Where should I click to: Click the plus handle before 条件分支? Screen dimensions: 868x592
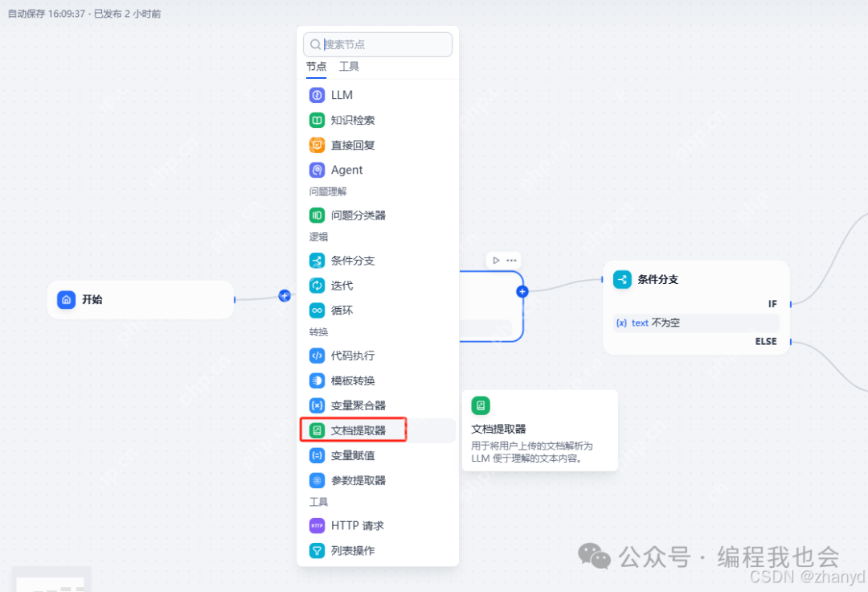click(x=522, y=292)
